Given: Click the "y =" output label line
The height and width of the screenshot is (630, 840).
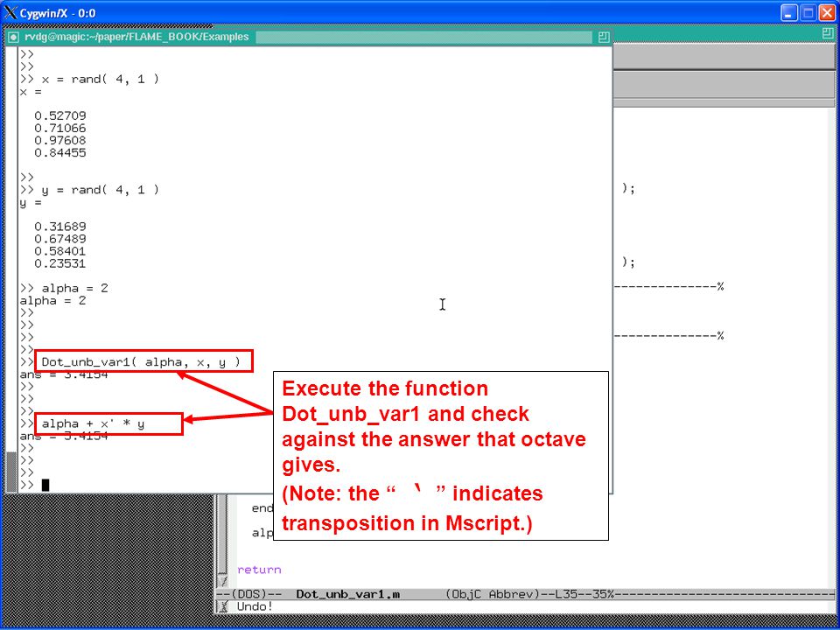Looking at the screenshot, I should (x=31, y=203).
